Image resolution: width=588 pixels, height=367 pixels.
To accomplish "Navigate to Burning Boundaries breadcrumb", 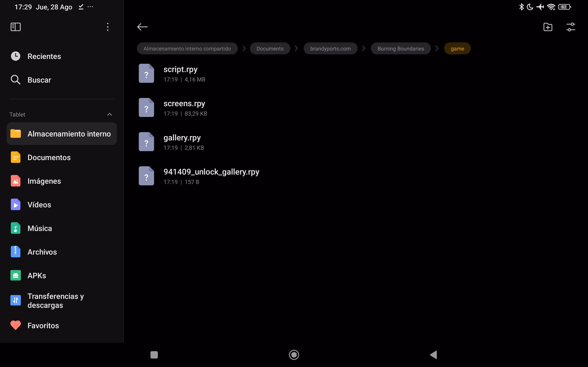I will 401,49.
